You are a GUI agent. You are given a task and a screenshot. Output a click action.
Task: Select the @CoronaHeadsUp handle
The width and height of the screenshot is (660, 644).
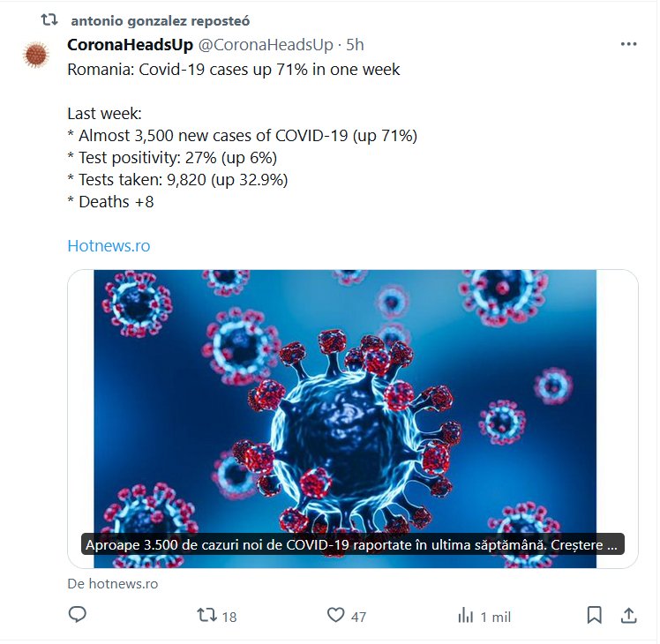[x=266, y=45]
